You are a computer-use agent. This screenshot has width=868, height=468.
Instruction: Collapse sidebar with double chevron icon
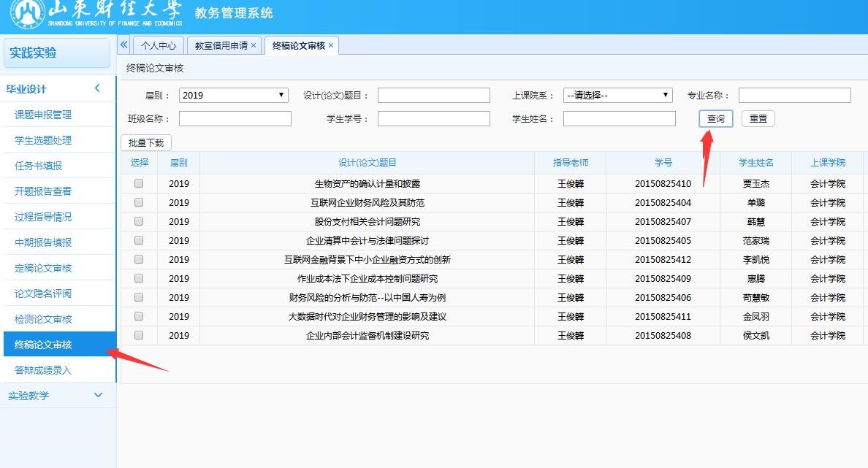click(124, 45)
